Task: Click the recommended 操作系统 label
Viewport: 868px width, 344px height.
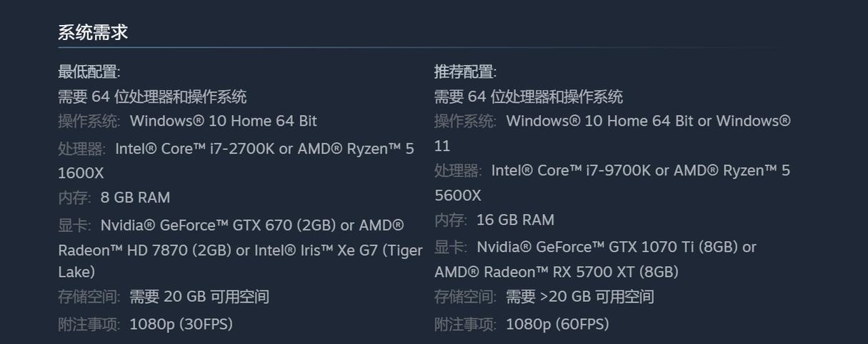Action: pos(466,121)
